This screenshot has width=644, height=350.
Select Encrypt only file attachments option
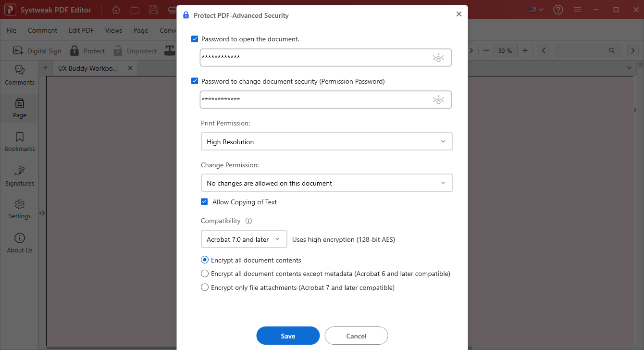point(205,287)
